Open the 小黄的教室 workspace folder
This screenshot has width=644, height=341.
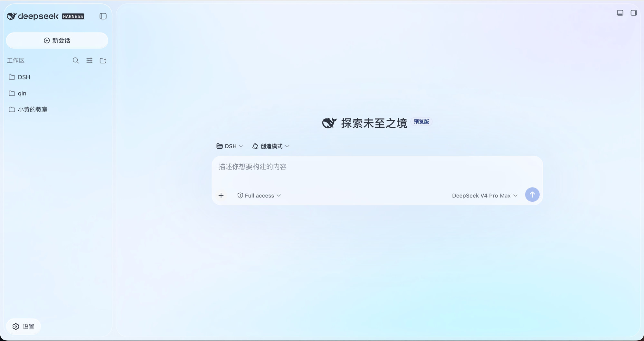[x=57, y=109]
